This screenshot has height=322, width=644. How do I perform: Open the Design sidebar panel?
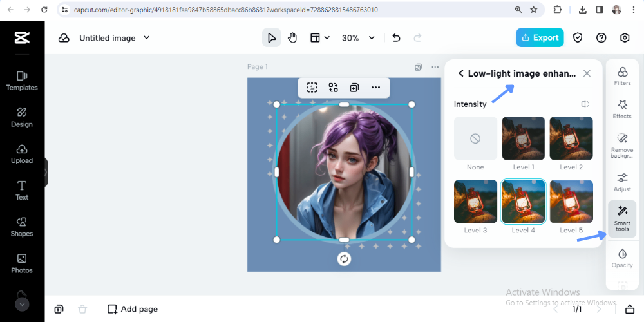pos(22,117)
